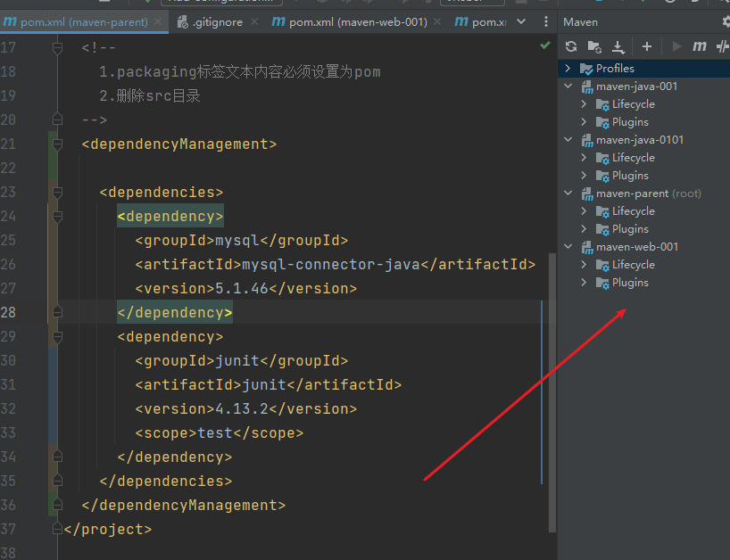
Task: Execute Maven goal m icon
Action: click(700, 46)
